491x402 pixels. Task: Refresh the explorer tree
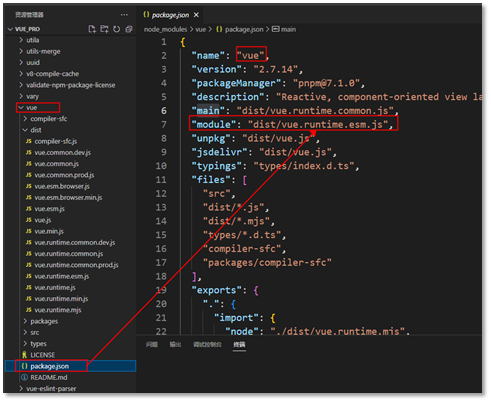[x=116, y=29]
